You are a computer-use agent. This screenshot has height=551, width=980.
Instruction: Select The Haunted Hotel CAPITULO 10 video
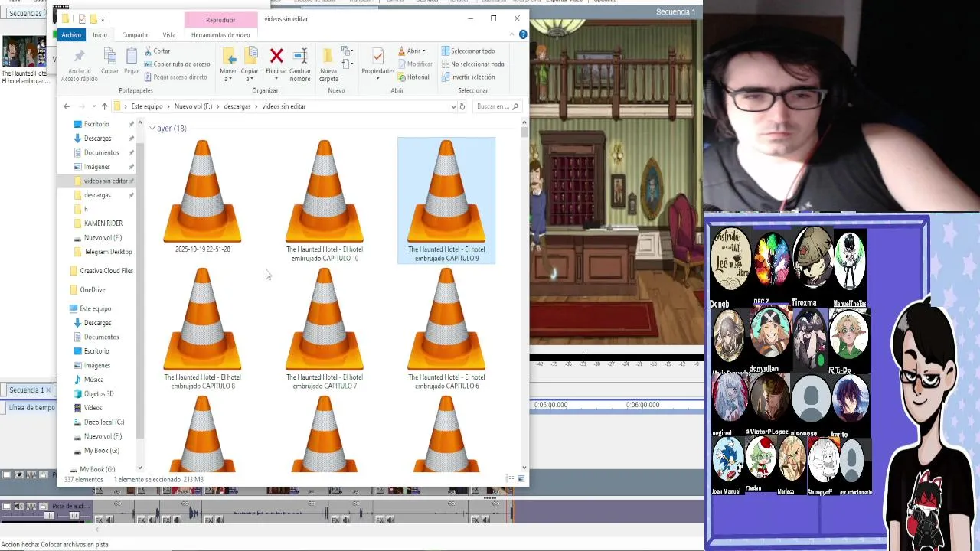325,201
